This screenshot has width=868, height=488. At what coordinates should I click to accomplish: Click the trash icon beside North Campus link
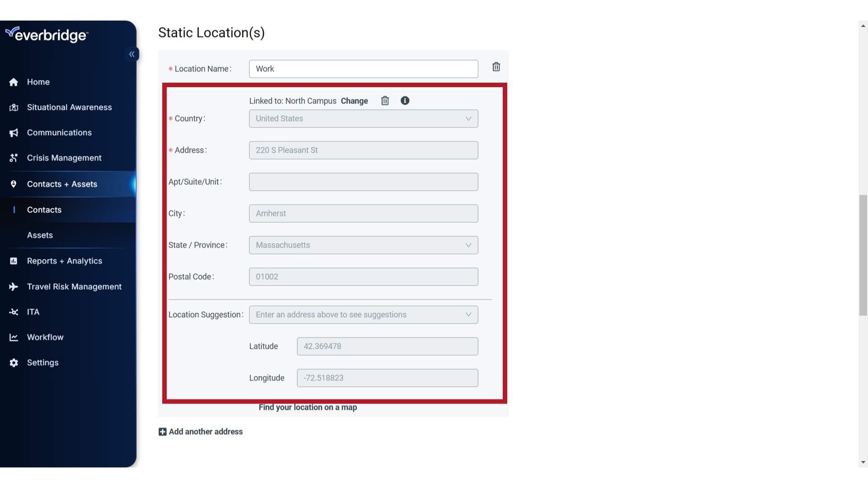pyautogui.click(x=385, y=100)
